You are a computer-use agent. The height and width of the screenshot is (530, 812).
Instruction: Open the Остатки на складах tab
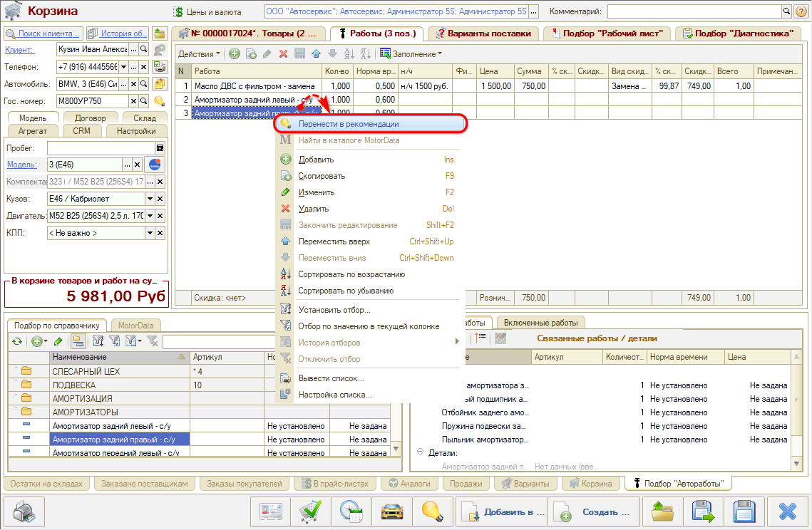pyautogui.click(x=46, y=484)
